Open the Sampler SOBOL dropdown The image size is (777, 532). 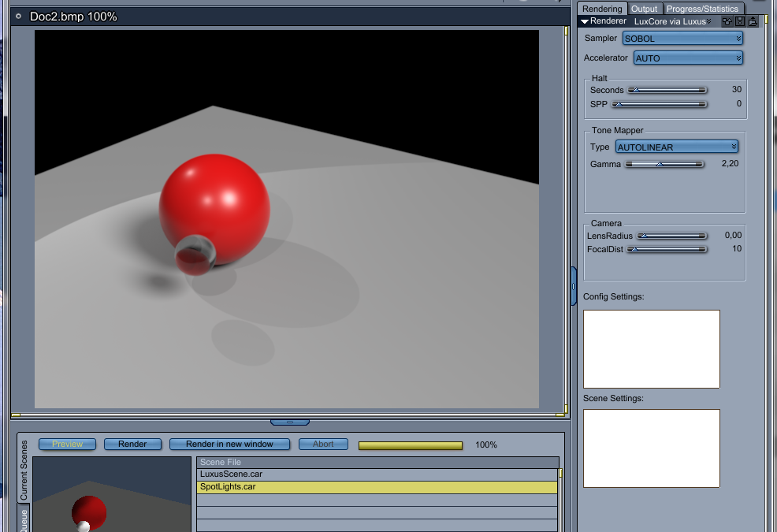682,39
